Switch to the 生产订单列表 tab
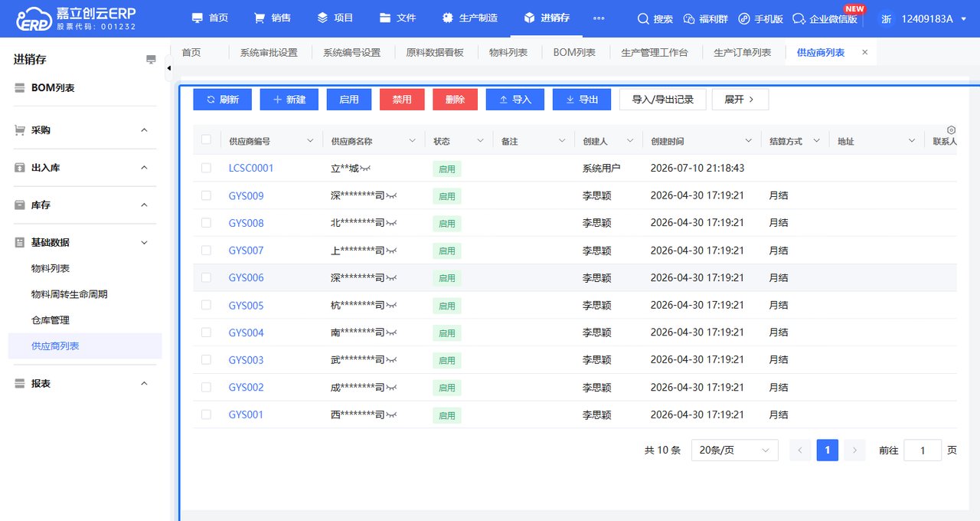Screen dimensions: 980x521 pyautogui.click(x=743, y=52)
